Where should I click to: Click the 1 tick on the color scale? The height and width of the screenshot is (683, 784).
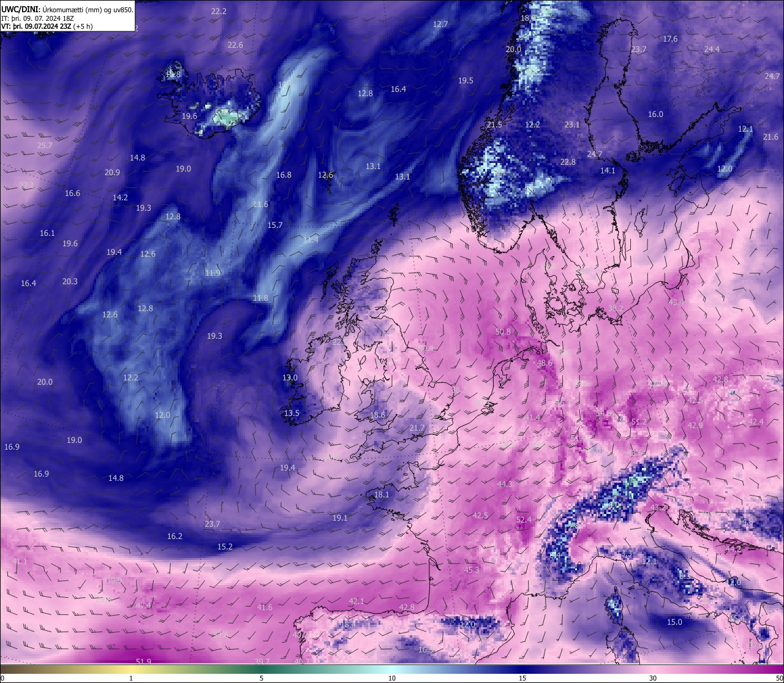[x=131, y=677]
